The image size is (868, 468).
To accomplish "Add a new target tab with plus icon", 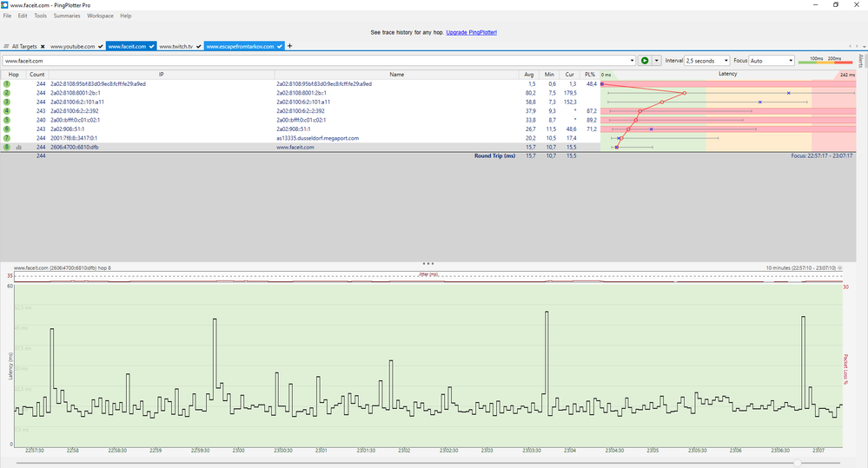I will click(x=289, y=46).
